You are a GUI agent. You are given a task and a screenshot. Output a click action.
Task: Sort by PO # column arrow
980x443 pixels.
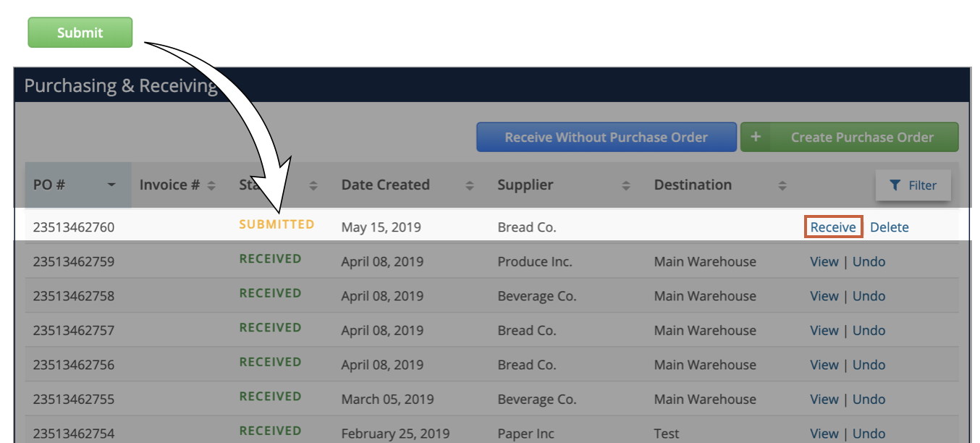tap(111, 185)
